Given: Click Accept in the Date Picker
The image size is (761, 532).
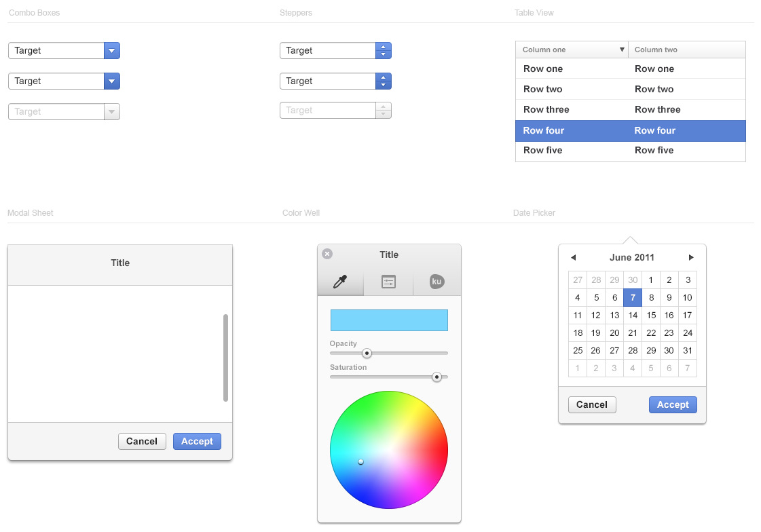Looking at the screenshot, I should coord(673,404).
